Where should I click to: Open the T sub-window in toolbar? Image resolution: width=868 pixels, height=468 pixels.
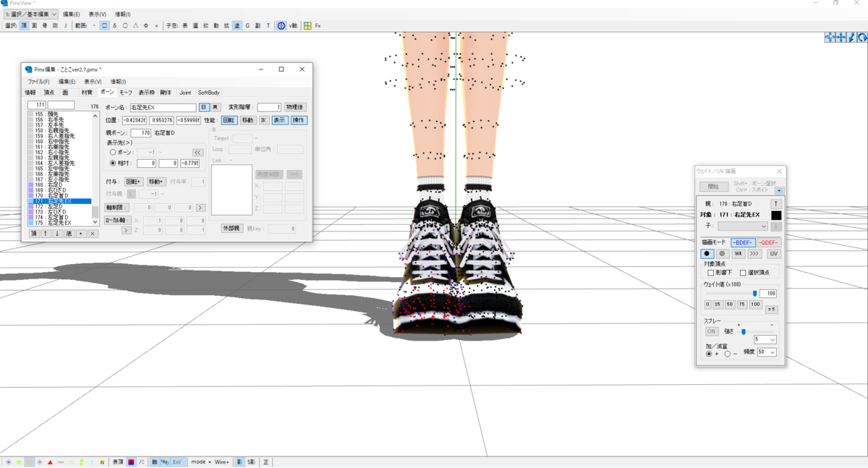coord(268,25)
